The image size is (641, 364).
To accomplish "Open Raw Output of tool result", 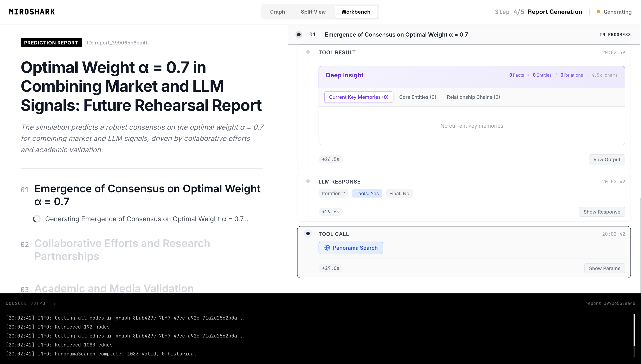I will pyautogui.click(x=607, y=159).
